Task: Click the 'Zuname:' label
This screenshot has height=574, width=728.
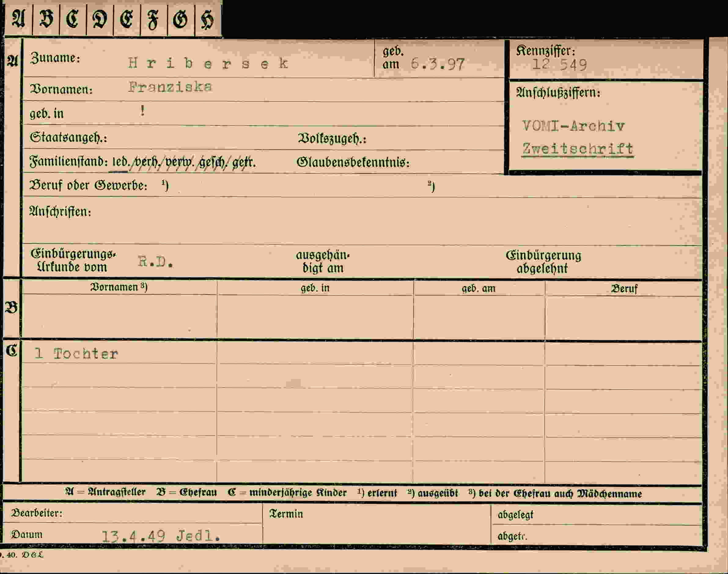Action: click(x=55, y=58)
